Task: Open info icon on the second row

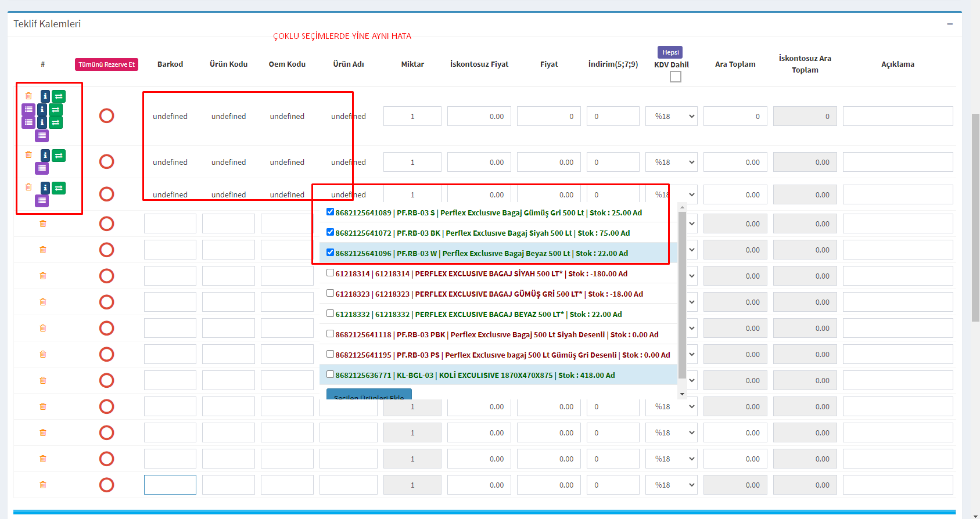Action: click(x=45, y=156)
